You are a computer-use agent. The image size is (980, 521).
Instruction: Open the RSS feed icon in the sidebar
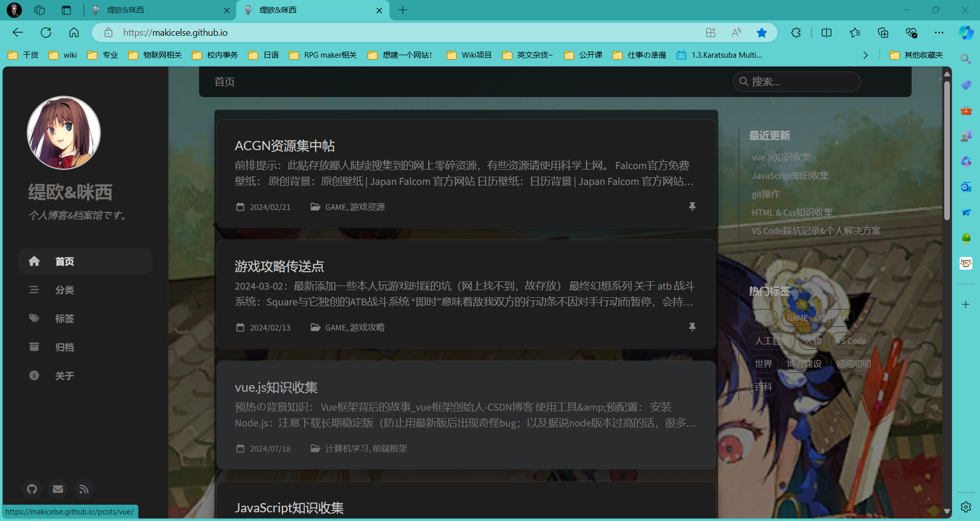[x=84, y=489]
